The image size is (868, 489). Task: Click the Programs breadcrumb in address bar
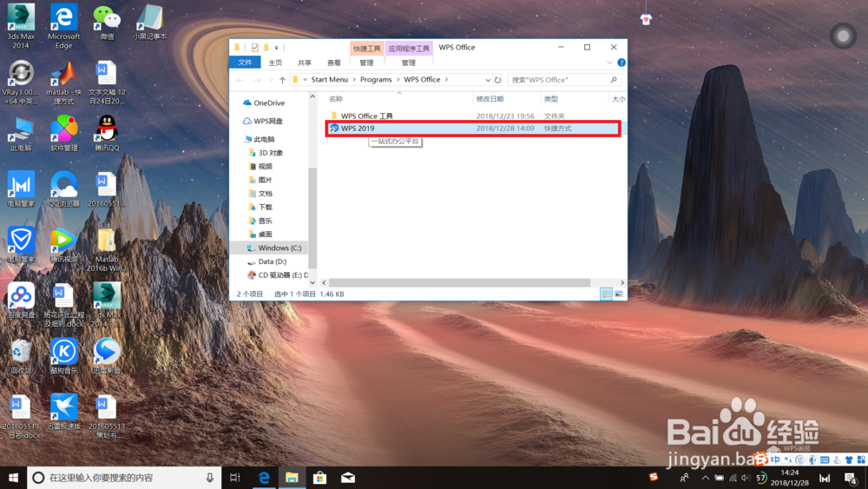[x=376, y=80]
